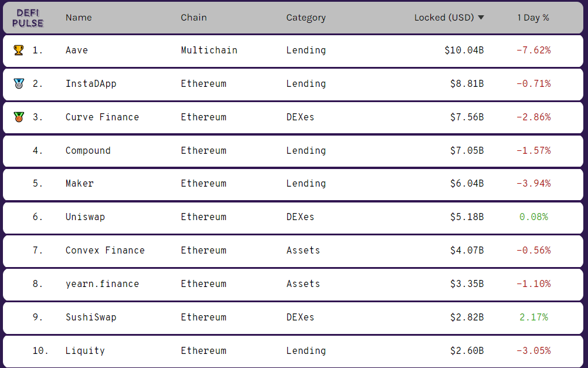Open the Aave project link
The width and height of the screenshot is (588, 368).
[x=77, y=50]
